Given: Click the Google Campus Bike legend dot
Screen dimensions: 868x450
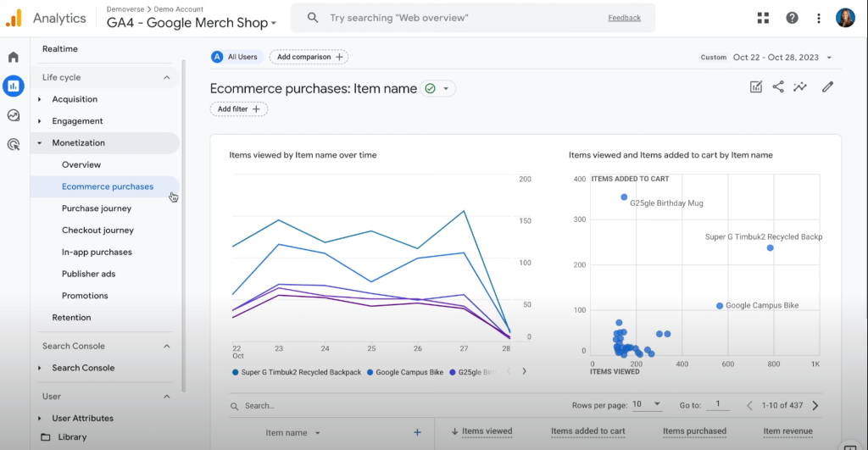Looking at the screenshot, I should click(x=370, y=373).
